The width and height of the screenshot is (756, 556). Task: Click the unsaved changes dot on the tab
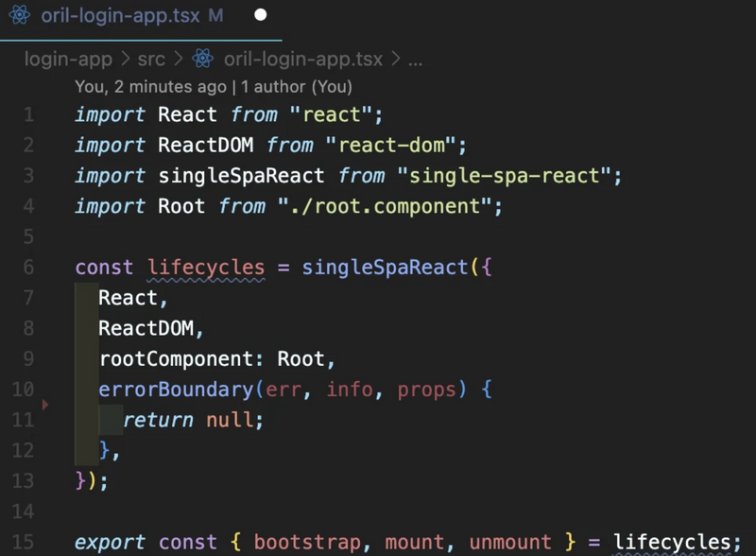tap(261, 15)
